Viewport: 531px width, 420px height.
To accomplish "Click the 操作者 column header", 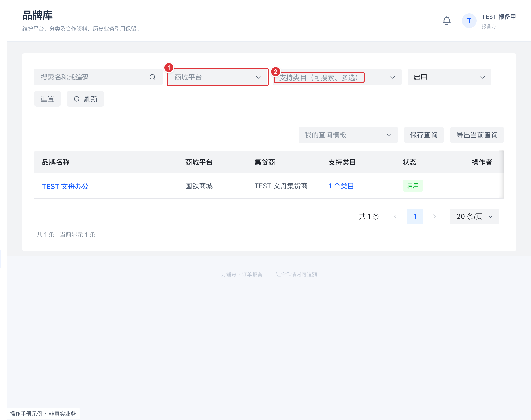I will (x=482, y=162).
